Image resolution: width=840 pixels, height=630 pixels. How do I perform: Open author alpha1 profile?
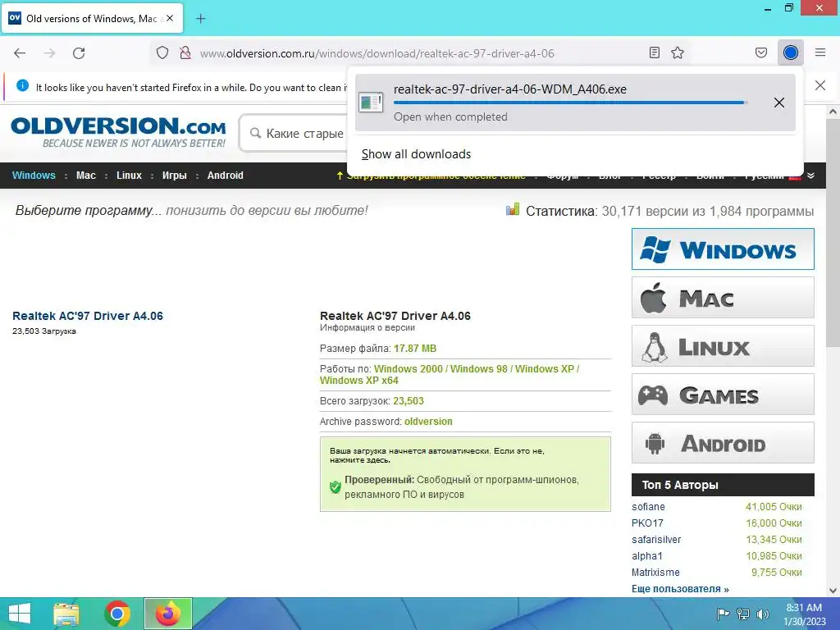tap(646, 556)
